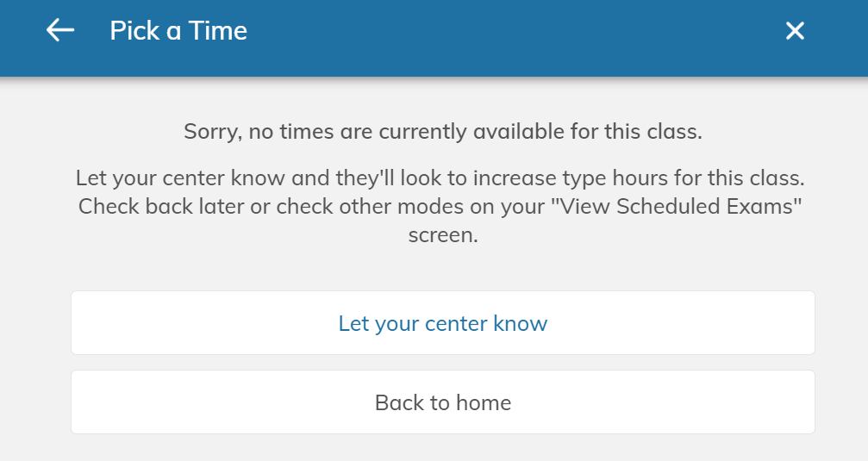Go back using the left arrow
The height and width of the screenshot is (461, 868).
(60, 31)
